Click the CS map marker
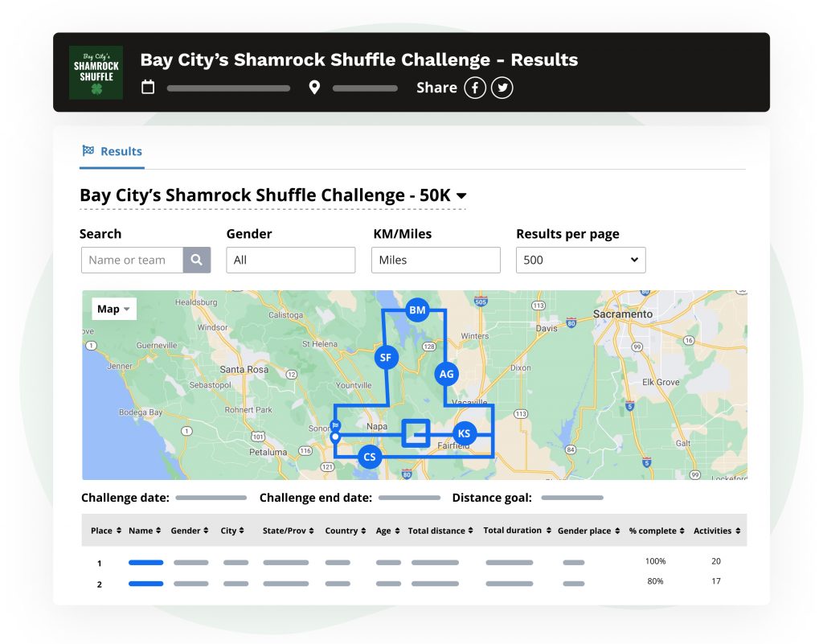The image size is (823, 644). [369, 457]
